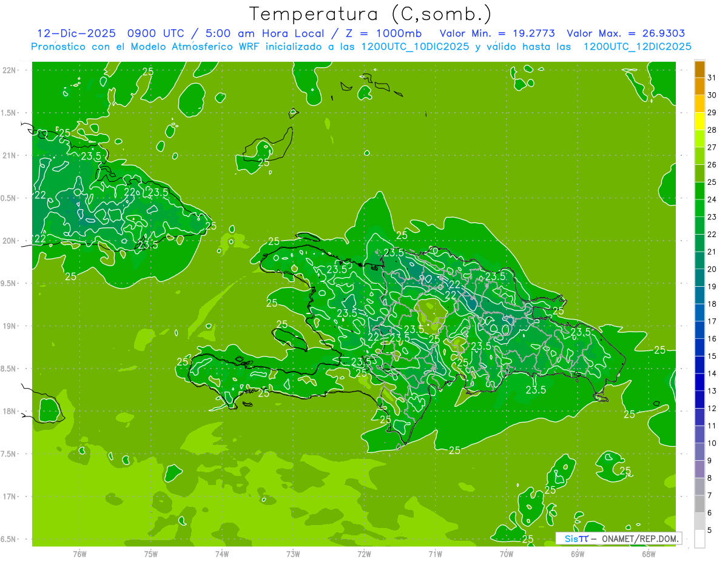This screenshot has height=562, width=728.
Task: Click the dark orange swatch above legend value 31
Action: click(x=699, y=70)
